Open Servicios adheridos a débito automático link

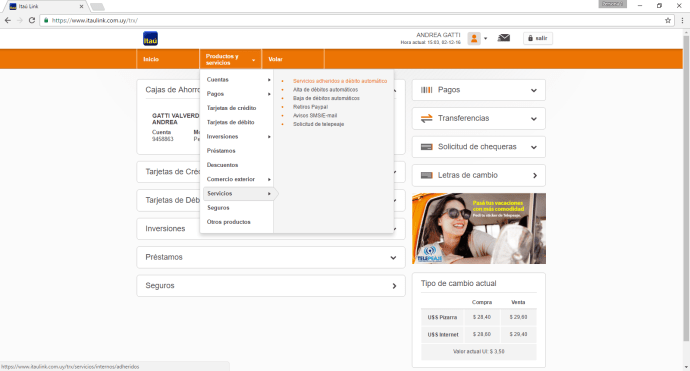click(340, 81)
